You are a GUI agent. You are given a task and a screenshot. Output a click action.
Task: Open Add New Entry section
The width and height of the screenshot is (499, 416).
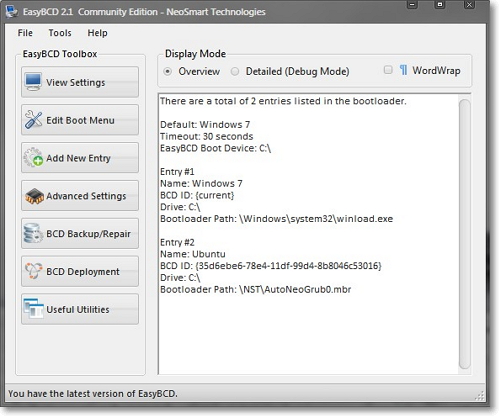point(80,158)
